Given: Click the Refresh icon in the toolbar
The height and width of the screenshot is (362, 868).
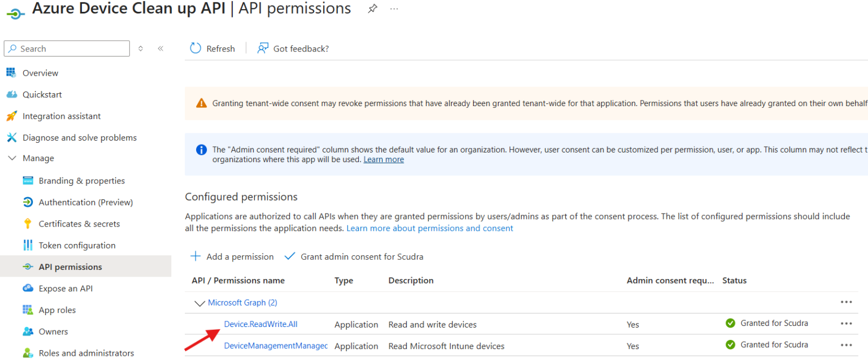Looking at the screenshot, I should pyautogui.click(x=196, y=49).
